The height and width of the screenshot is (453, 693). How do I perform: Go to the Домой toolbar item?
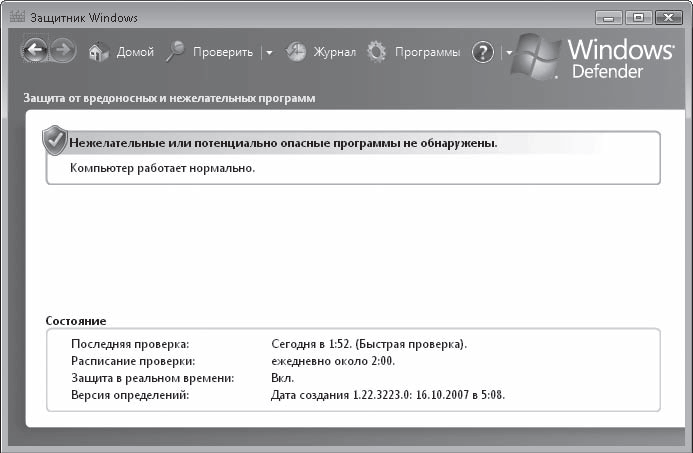pos(135,53)
